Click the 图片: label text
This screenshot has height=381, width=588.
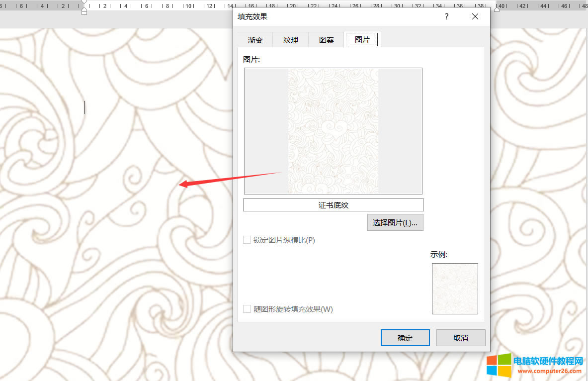point(251,59)
